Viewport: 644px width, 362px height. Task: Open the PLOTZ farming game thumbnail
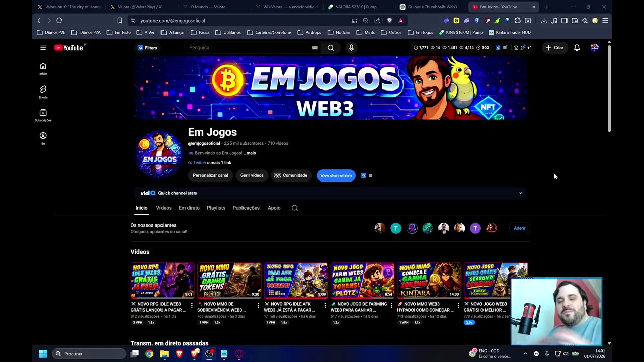click(x=362, y=281)
